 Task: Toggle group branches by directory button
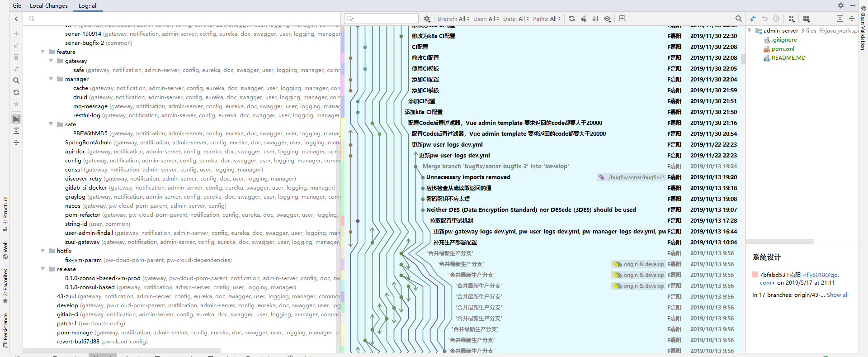(16, 119)
